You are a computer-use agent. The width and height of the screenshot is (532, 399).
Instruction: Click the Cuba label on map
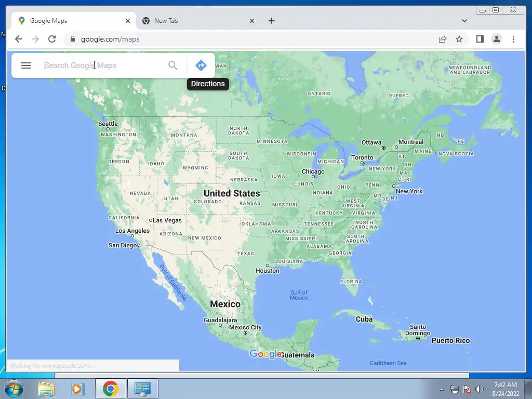pyautogui.click(x=364, y=320)
